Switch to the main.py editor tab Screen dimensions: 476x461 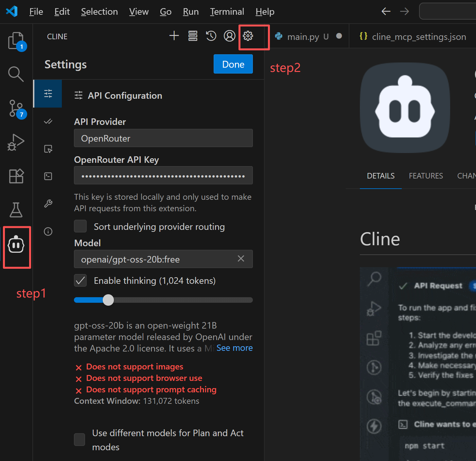pos(307,36)
